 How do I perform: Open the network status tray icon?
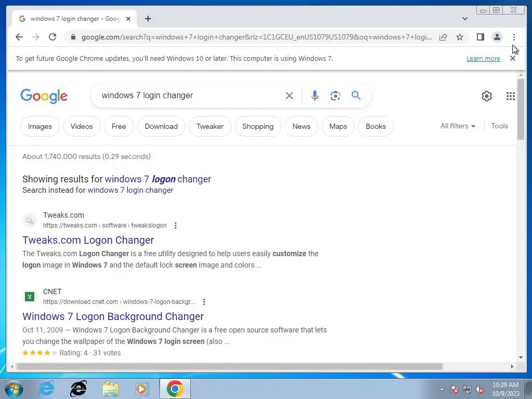467,389
